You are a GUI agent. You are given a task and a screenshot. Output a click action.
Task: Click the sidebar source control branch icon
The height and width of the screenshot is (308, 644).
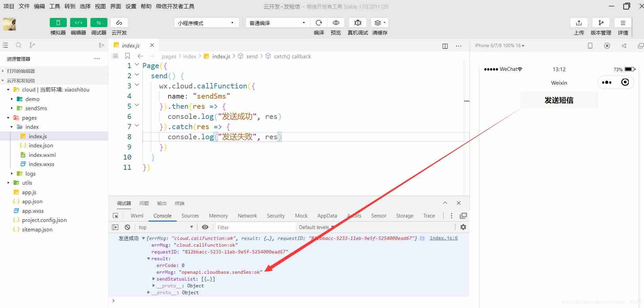(32, 45)
